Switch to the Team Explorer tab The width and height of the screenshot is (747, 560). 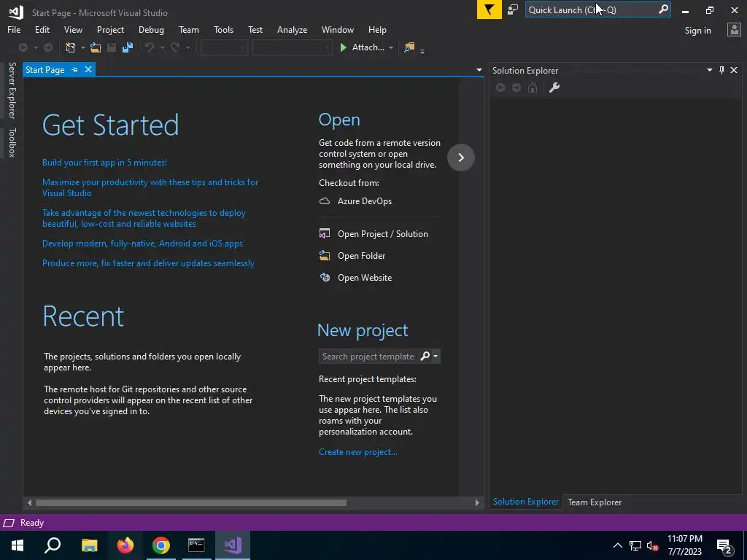594,502
